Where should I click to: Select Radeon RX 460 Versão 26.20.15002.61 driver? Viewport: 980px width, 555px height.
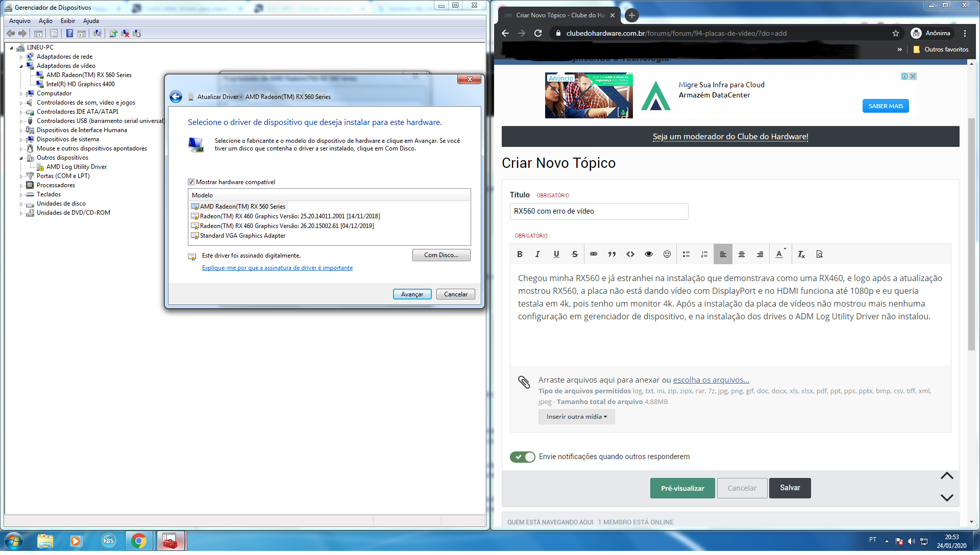pos(287,226)
